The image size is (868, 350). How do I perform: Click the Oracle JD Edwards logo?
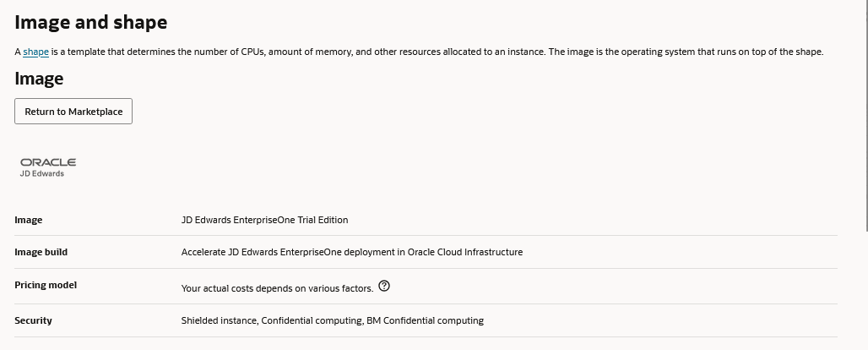47,167
